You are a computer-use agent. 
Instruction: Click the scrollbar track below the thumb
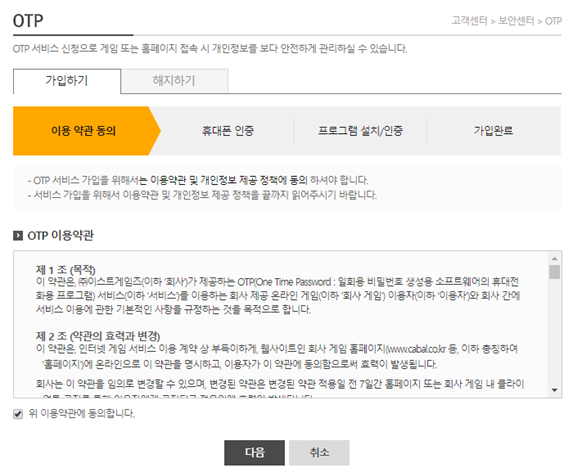[554, 332]
